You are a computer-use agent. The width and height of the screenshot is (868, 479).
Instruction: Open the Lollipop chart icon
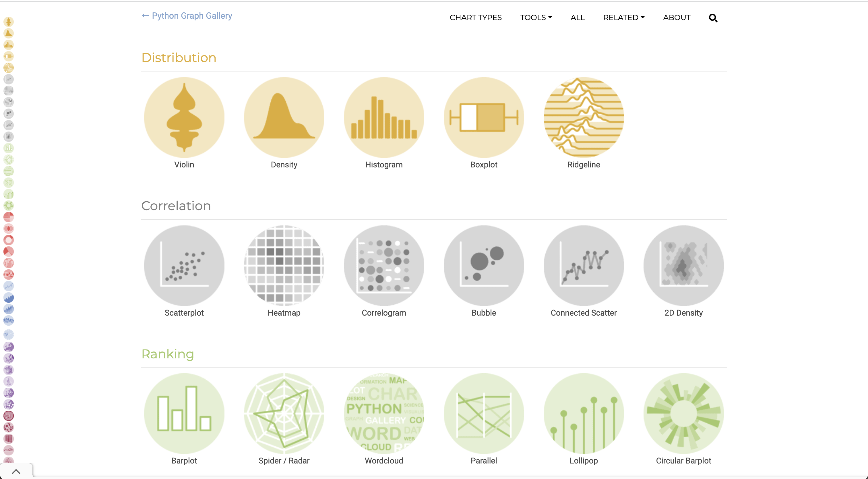tap(584, 413)
